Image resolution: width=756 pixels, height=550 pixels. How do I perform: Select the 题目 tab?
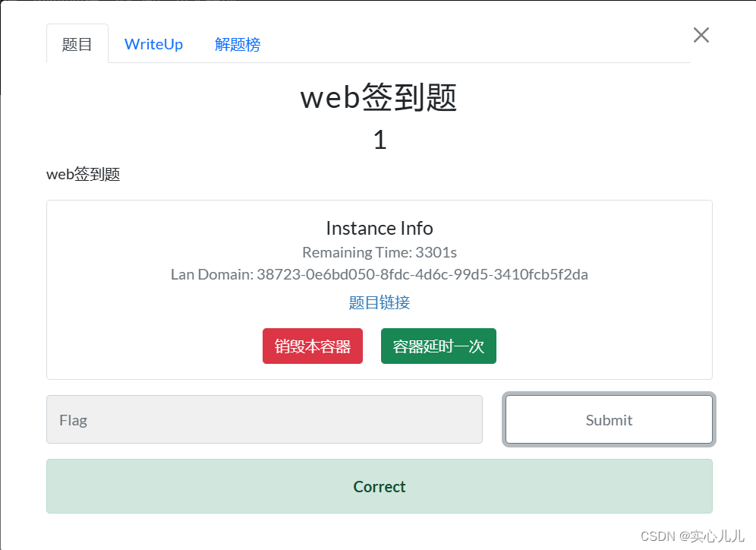[77, 44]
